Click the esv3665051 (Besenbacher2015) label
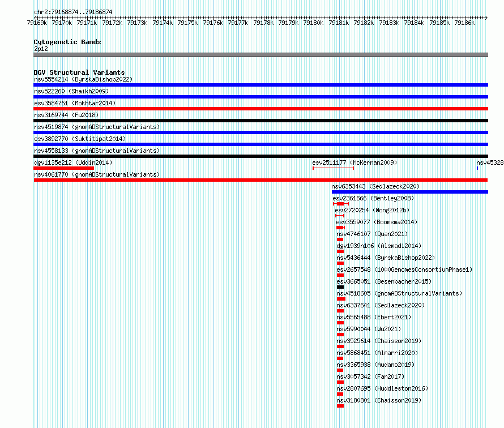The height and width of the screenshot is (428, 504). point(384,281)
